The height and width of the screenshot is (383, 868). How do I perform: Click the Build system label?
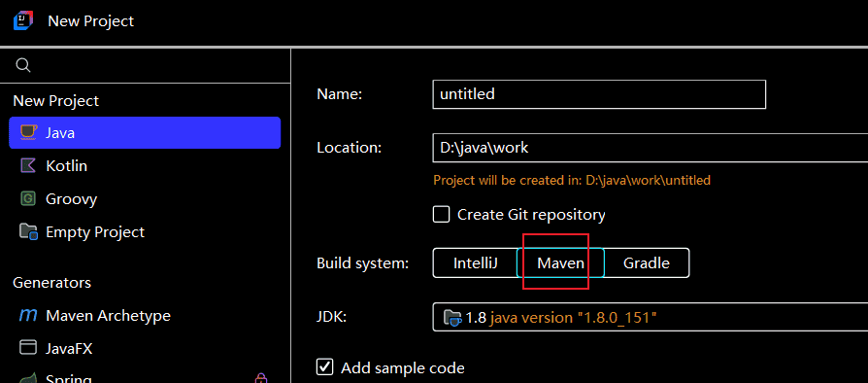(362, 263)
